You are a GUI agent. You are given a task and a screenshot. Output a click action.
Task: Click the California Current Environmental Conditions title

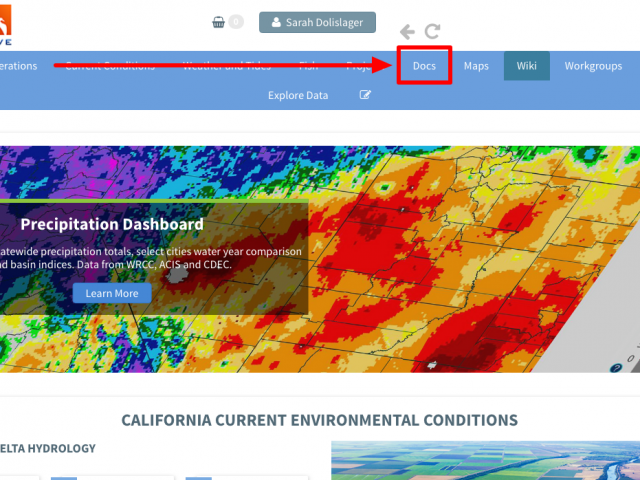point(319,420)
